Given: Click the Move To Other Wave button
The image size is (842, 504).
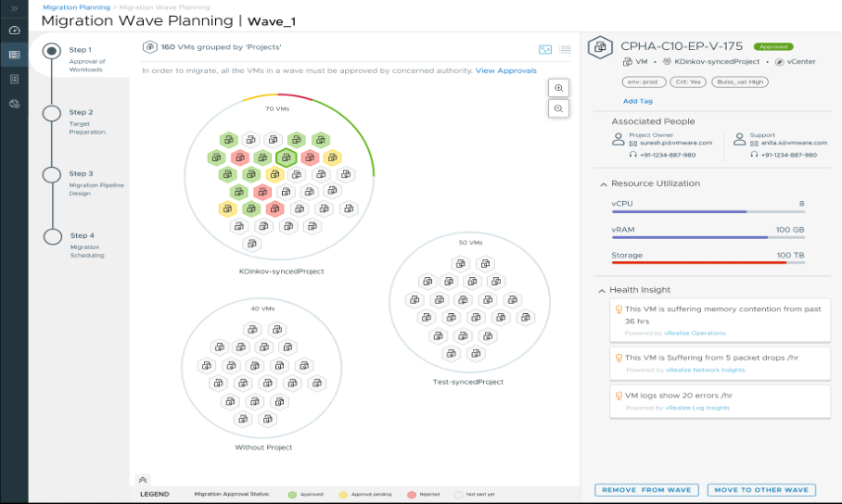Looking at the screenshot, I should [761, 489].
